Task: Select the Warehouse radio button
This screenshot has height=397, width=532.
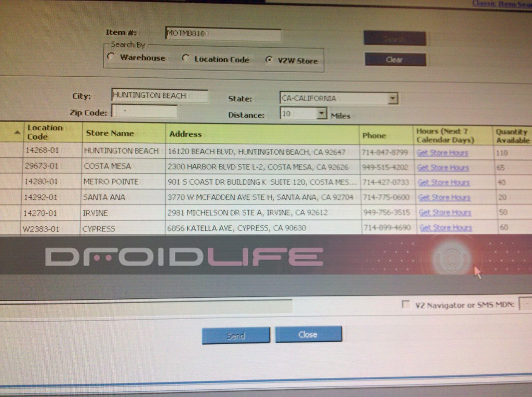Action: point(111,56)
